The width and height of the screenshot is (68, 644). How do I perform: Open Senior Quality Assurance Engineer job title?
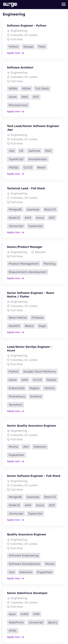31,425
